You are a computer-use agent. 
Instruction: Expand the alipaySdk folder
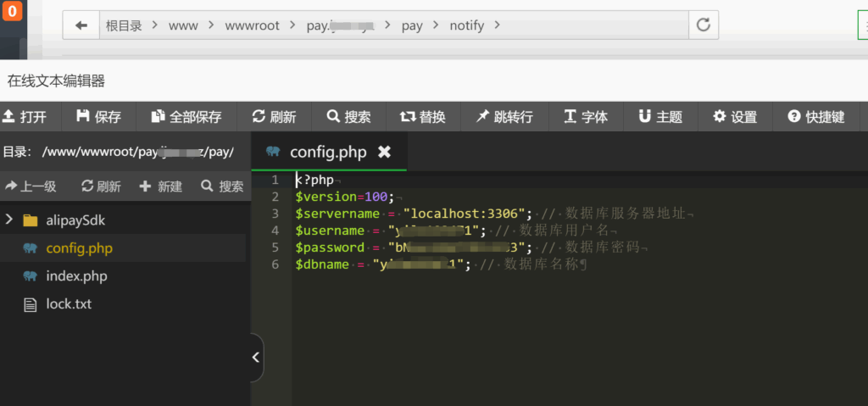pyautogui.click(x=9, y=220)
